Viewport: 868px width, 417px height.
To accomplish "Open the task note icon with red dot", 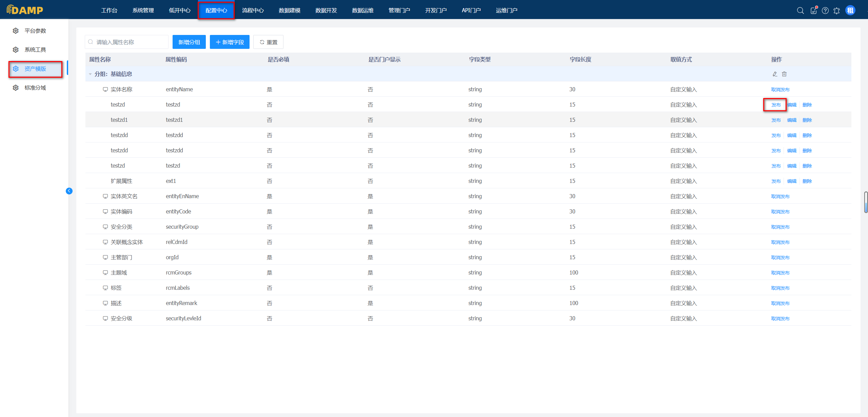I will pyautogui.click(x=813, y=11).
